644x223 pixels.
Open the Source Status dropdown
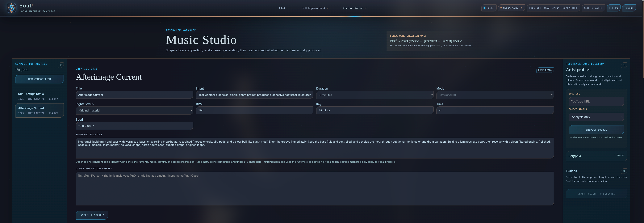tap(596, 117)
